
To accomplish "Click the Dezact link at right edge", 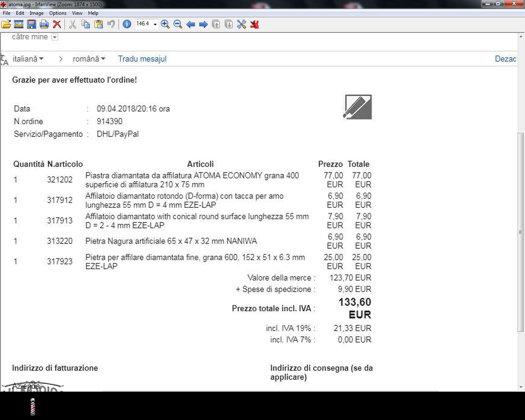I will (x=506, y=59).
